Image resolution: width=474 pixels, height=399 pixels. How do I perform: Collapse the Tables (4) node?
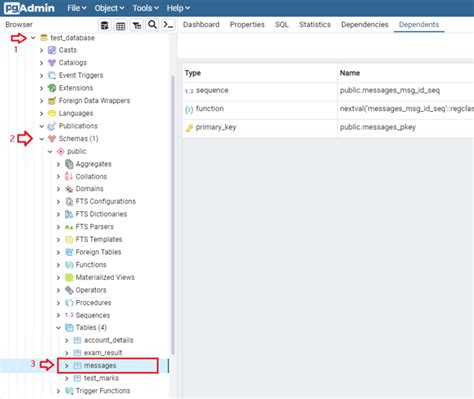point(58,328)
